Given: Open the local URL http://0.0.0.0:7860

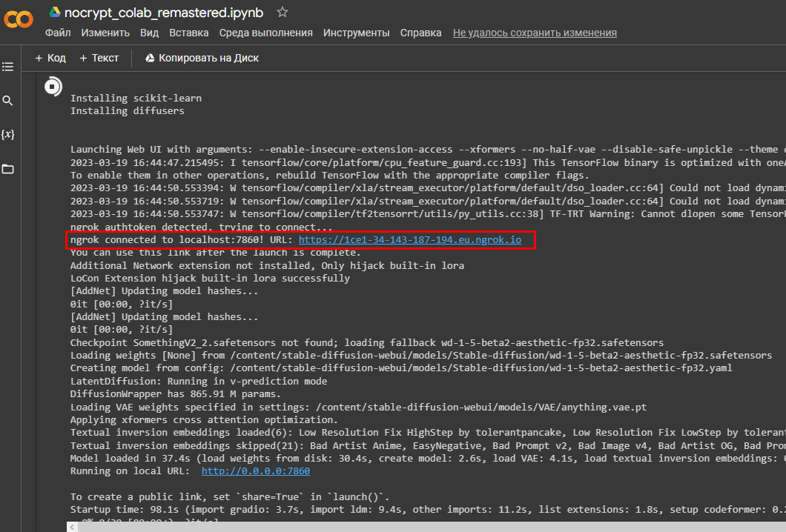Looking at the screenshot, I should tap(255, 471).
